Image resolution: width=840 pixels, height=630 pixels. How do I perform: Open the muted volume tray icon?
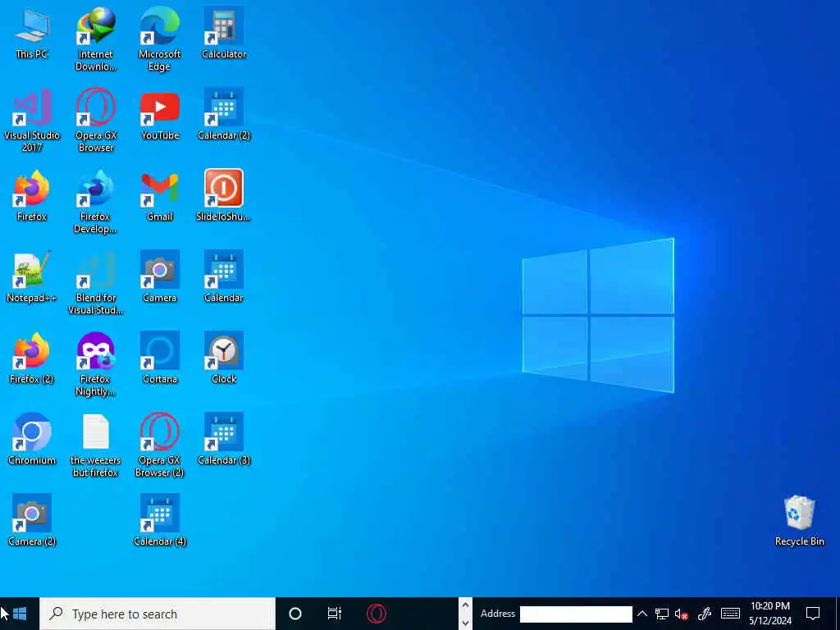click(x=682, y=614)
